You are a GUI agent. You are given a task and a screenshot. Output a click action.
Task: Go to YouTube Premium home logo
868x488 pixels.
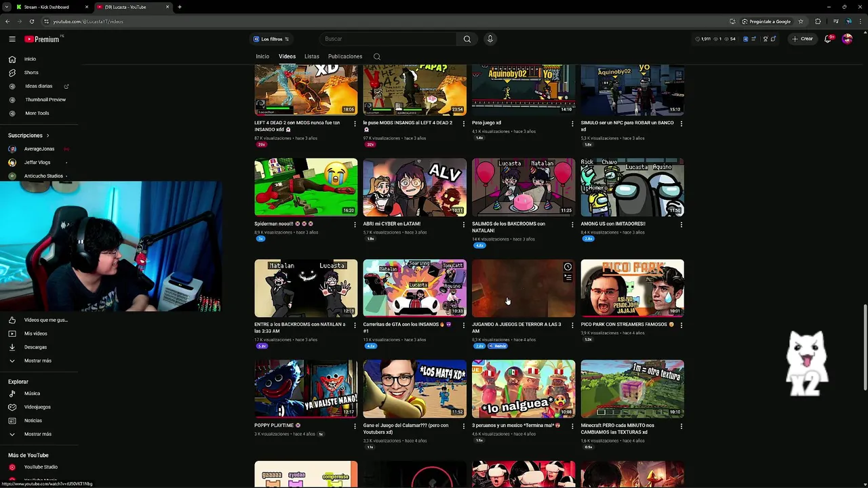pyautogui.click(x=43, y=39)
